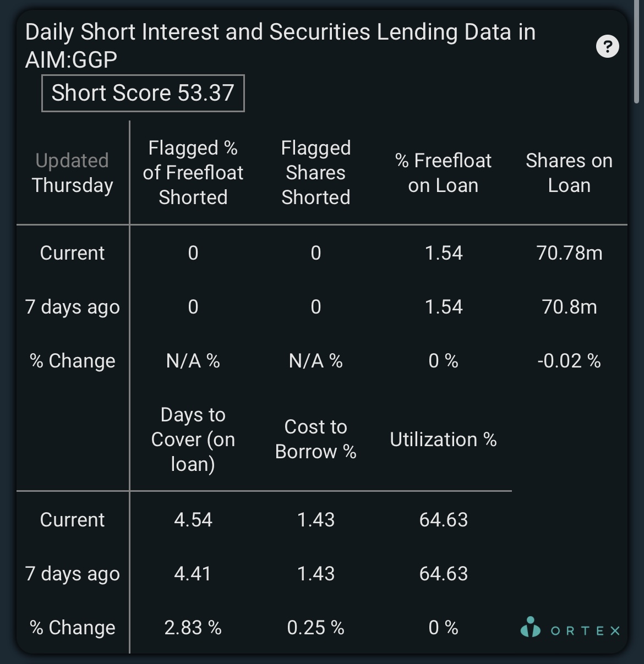Open the help question mark icon

point(608,46)
